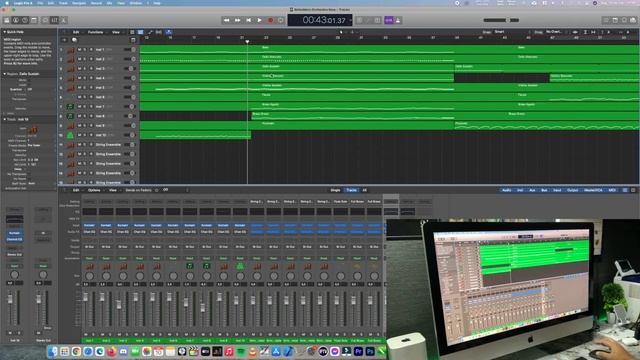Open the Browsers panel icon
This screenshot has width=640, height=360.
point(633,20)
